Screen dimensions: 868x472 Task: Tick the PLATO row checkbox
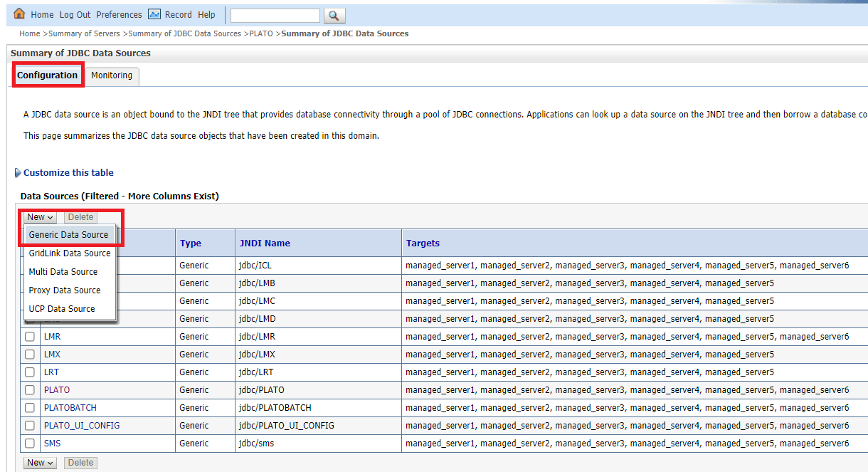point(30,390)
